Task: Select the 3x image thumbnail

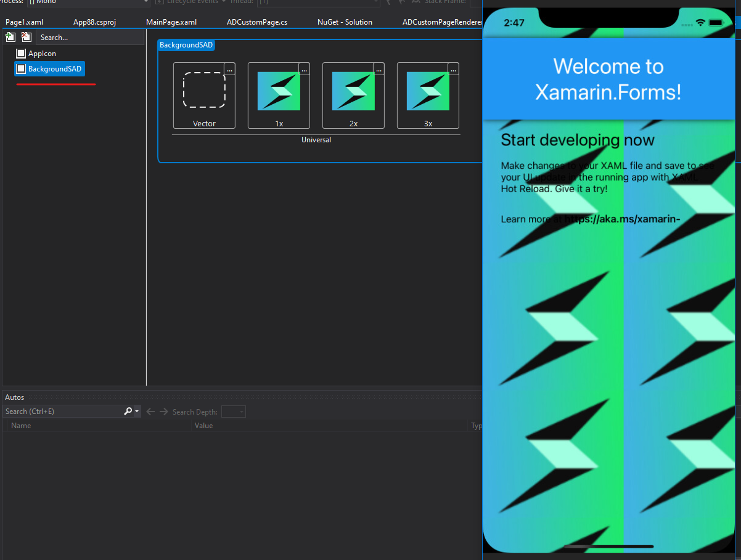Action: pyautogui.click(x=428, y=91)
